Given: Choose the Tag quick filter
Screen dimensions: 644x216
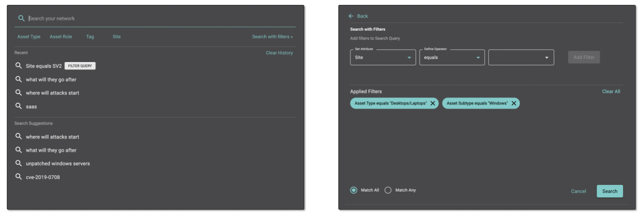Looking at the screenshot, I should pyautogui.click(x=90, y=37).
